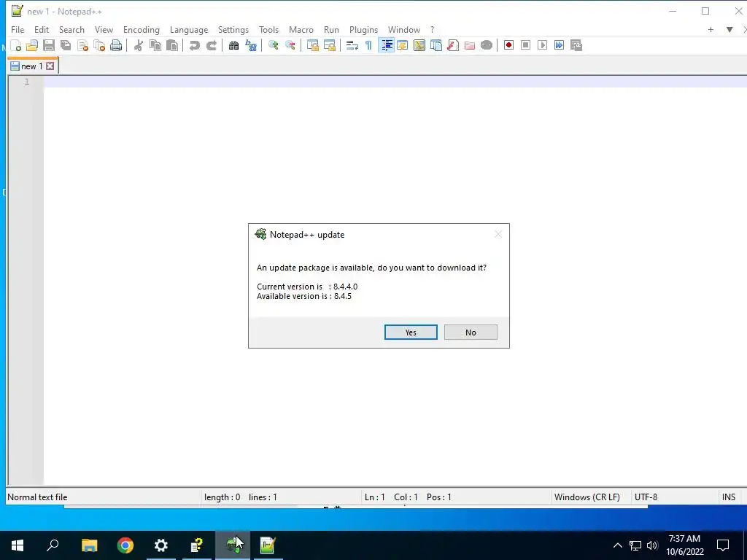Cut selection with scissors icon
The width and height of the screenshot is (747, 560).
pos(138,46)
